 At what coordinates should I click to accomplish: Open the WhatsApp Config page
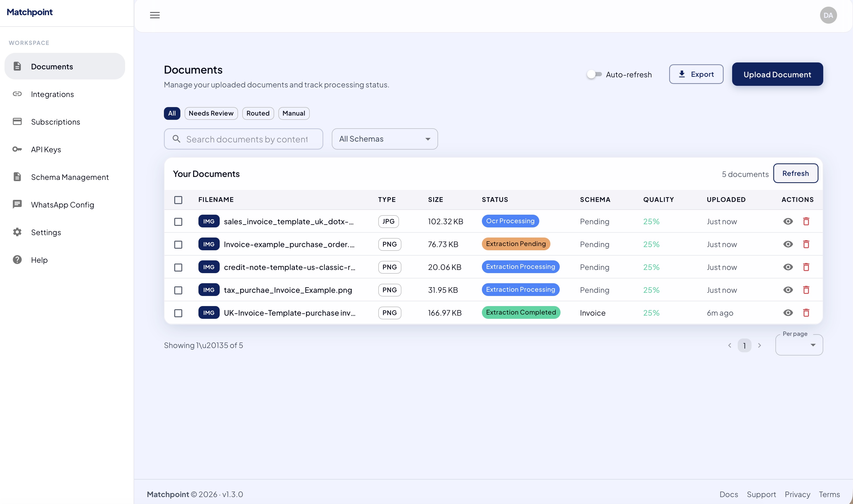coord(62,205)
